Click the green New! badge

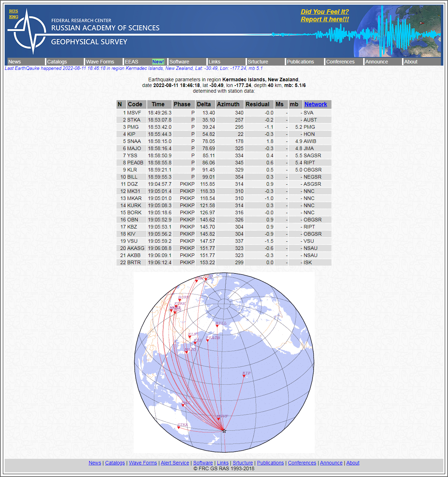coord(158,62)
